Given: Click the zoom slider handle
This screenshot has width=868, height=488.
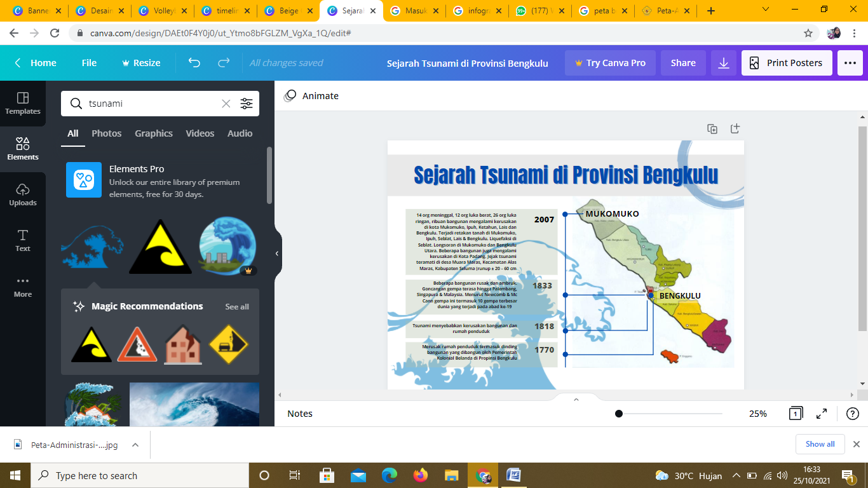Looking at the screenshot, I should pos(618,414).
